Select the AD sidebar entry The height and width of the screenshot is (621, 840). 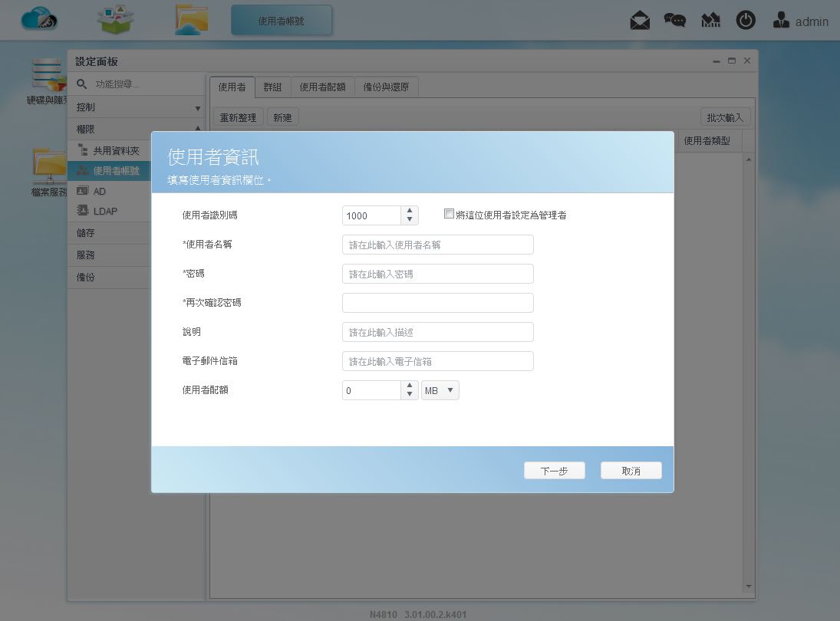tap(109, 191)
